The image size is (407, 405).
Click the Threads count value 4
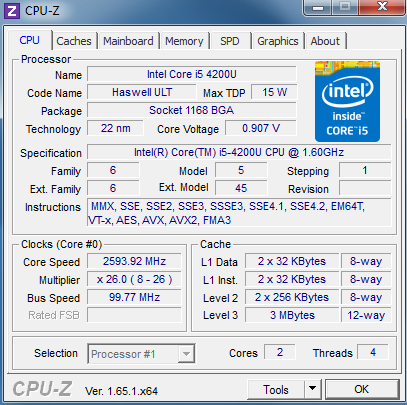373,352
